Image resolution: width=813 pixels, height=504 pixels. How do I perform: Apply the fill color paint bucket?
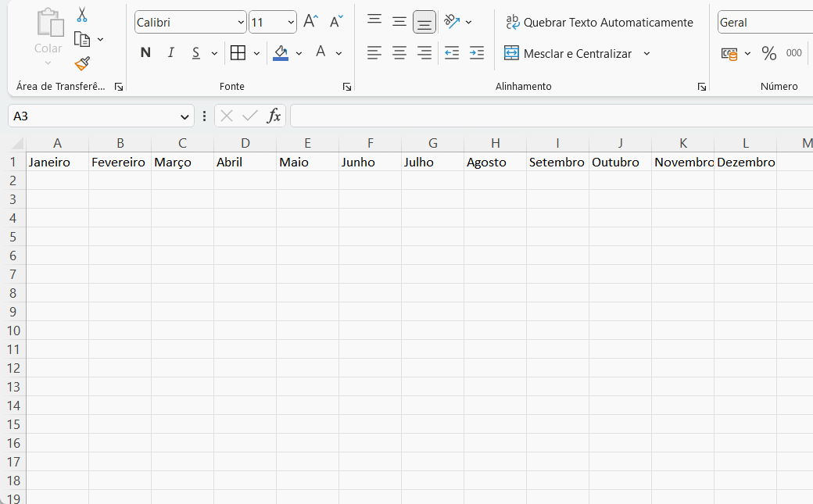(281, 53)
